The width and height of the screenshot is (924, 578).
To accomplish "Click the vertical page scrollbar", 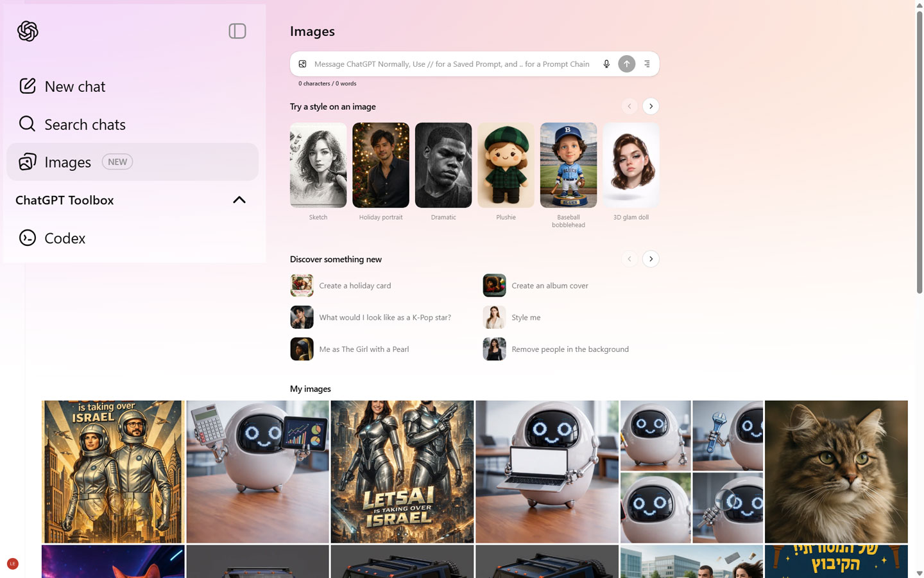I will click(919, 154).
